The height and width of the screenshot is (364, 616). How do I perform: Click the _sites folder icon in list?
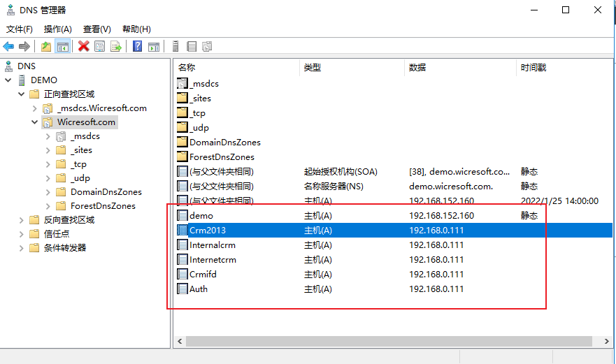coord(182,98)
